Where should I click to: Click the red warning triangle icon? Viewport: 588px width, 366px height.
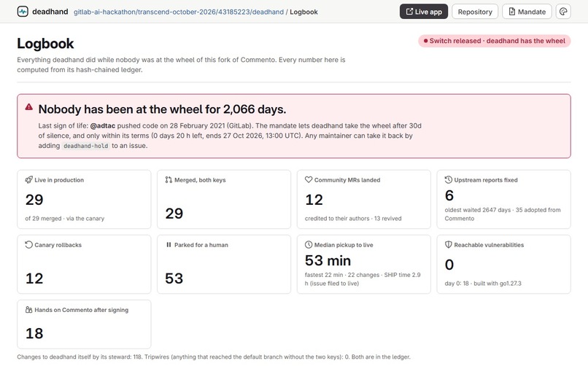(29, 107)
